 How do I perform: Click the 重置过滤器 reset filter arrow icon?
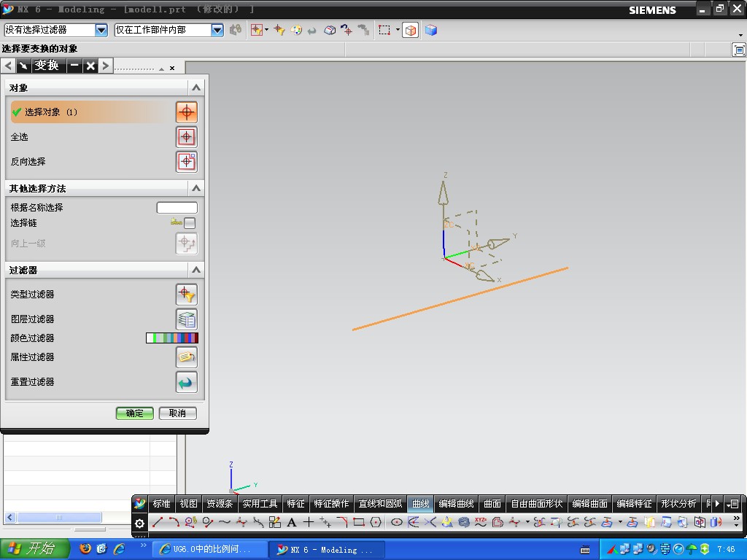[x=186, y=382]
